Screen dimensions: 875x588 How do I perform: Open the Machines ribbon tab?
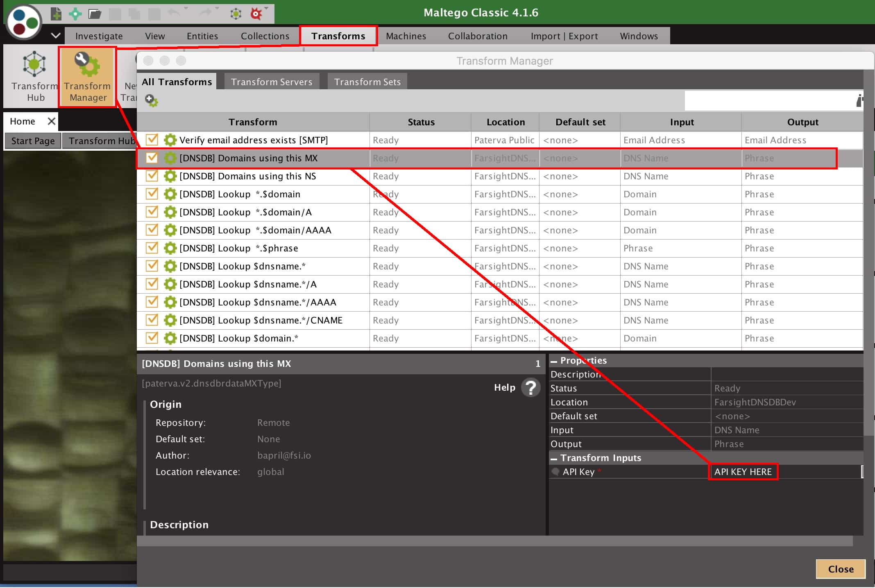pyautogui.click(x=406, y=36)
